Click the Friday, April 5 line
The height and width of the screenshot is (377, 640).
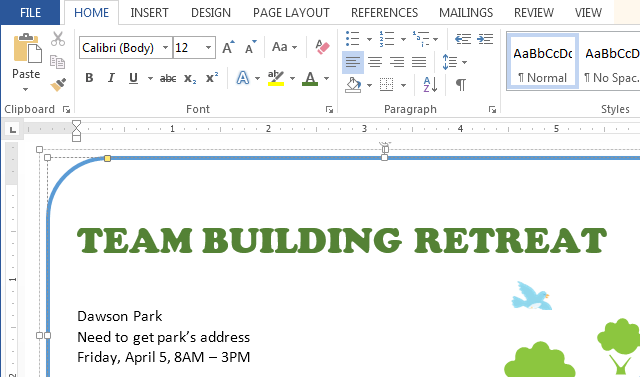coord(164,357)
